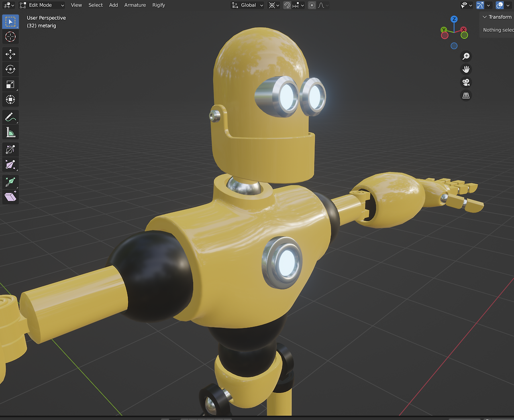Open the gizmo options dropdown arrow
514x420 pixels.
point(489,5)
